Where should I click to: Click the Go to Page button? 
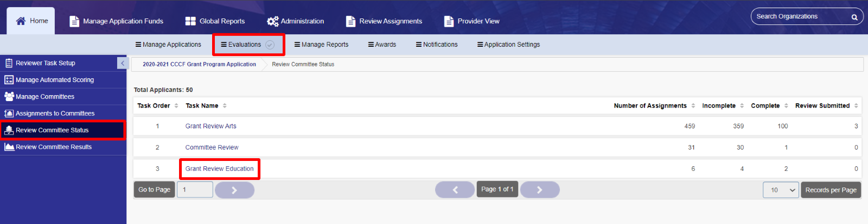click(x=154, y=190)
